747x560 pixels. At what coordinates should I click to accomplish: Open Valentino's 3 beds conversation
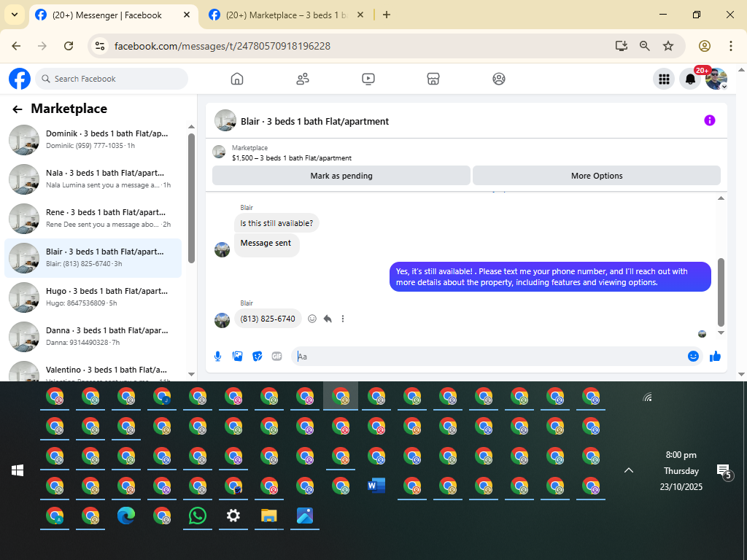93,371
